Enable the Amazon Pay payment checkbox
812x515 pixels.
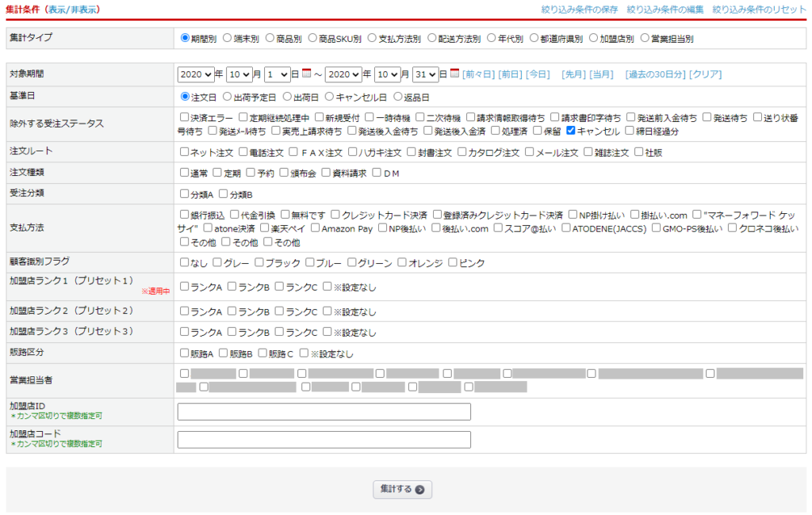click(315, 228)
